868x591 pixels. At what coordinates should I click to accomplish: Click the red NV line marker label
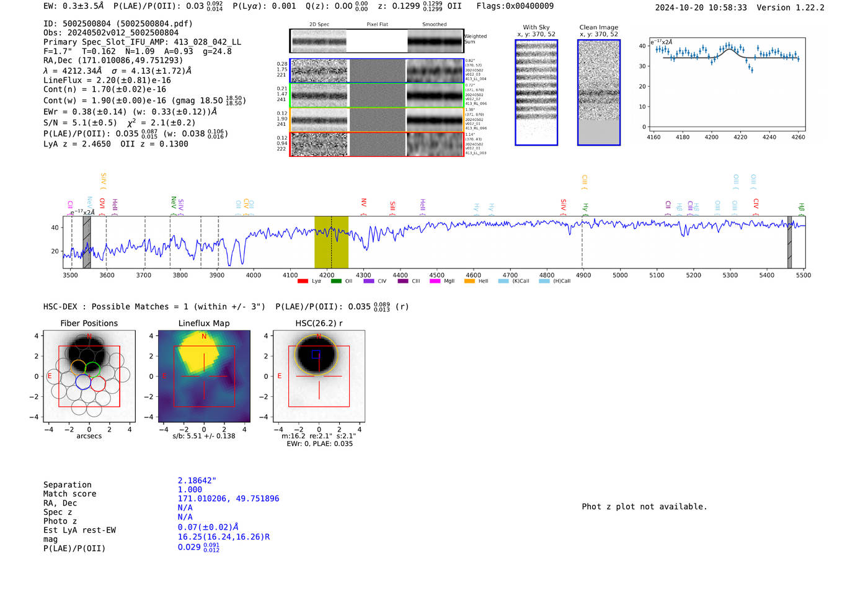[363, 203]
